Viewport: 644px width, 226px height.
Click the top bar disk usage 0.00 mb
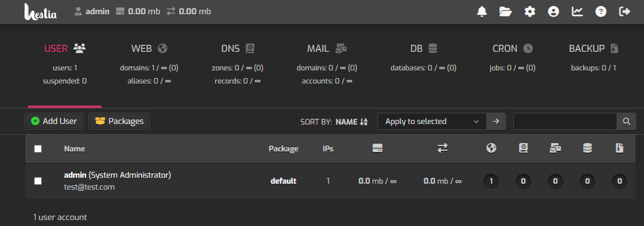[x=138, y=11]
